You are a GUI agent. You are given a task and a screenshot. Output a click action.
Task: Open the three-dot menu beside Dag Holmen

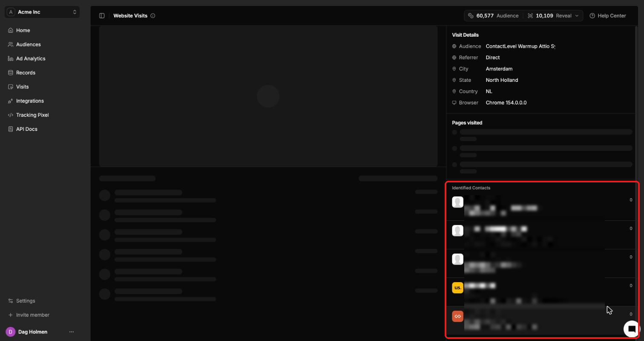click(72, 332)
